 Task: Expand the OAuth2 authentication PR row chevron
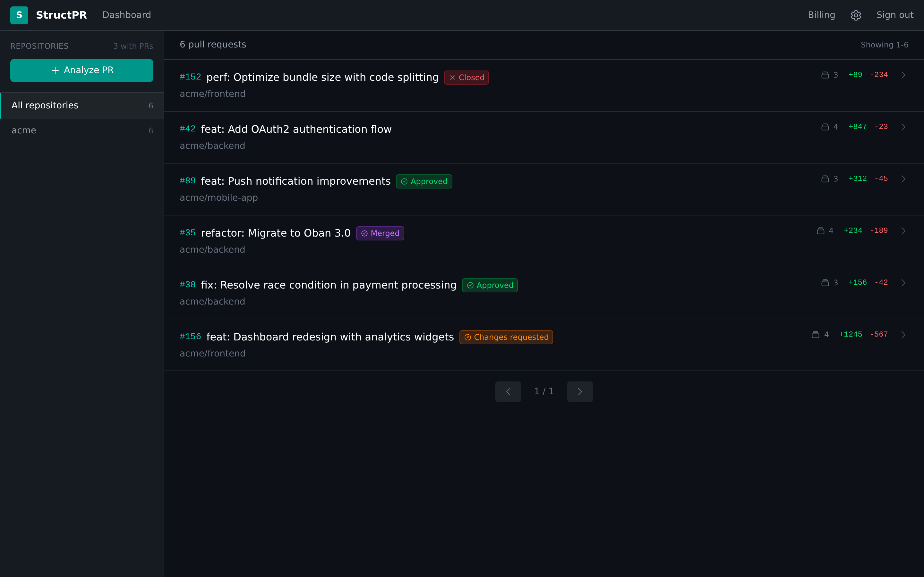tap(903, 127)
